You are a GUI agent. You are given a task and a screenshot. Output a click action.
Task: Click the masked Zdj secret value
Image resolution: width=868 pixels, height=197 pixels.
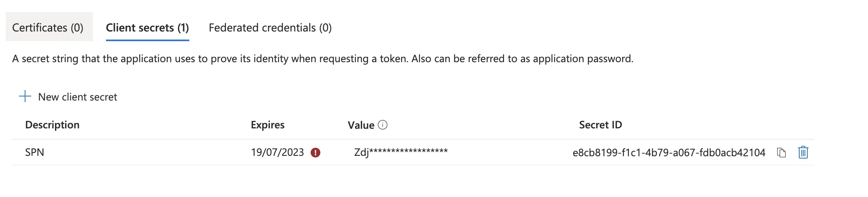(401, 152)
